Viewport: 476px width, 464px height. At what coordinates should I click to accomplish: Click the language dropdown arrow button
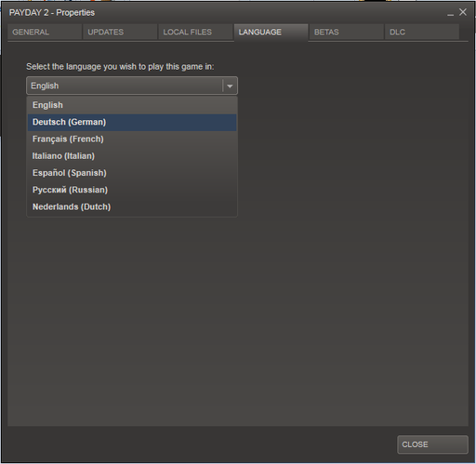(230, 86)
